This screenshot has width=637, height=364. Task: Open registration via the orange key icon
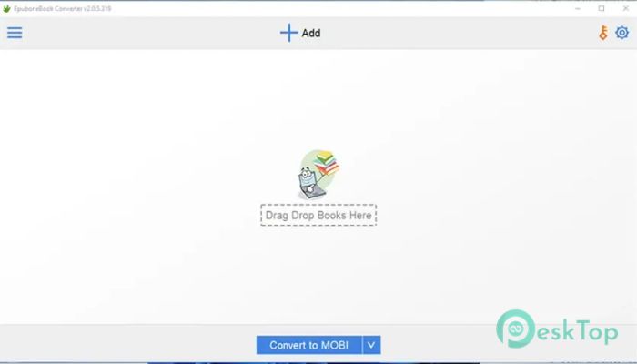tap(602, 34)
